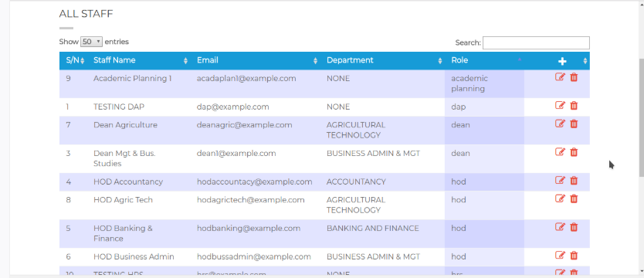
Task: Click the dap role cell
Action: click(x=484, y=107)
